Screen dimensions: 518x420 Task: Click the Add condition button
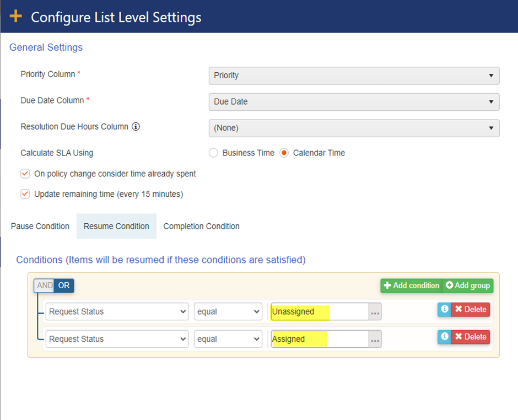pyautogui.click(x=411, y=286)
